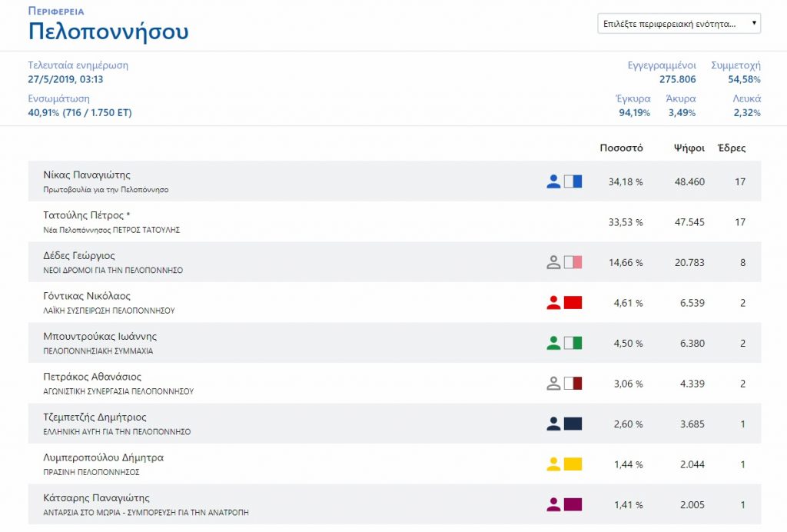Screen dimensions: 787x532
Task: Click the yellow swatch for Πράσινη Πελοπόννησος
Action: (x=573, y=464)
